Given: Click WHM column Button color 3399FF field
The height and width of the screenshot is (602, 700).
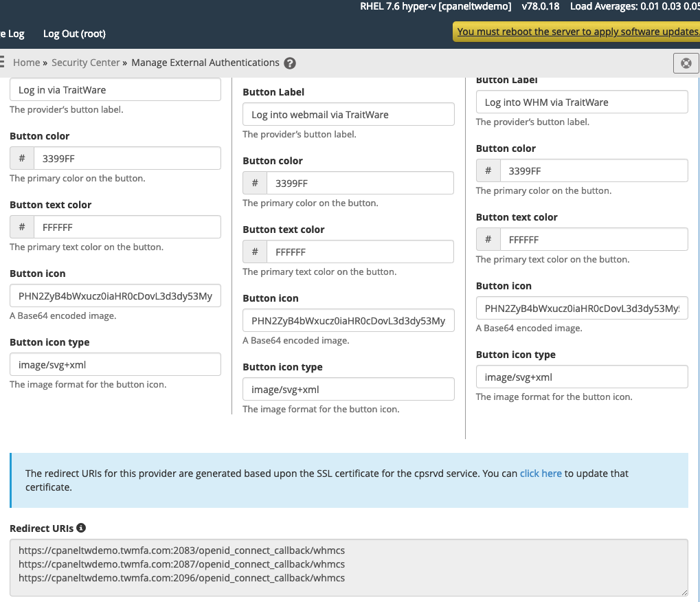Looking at the screenshot, I should (594, 170).
